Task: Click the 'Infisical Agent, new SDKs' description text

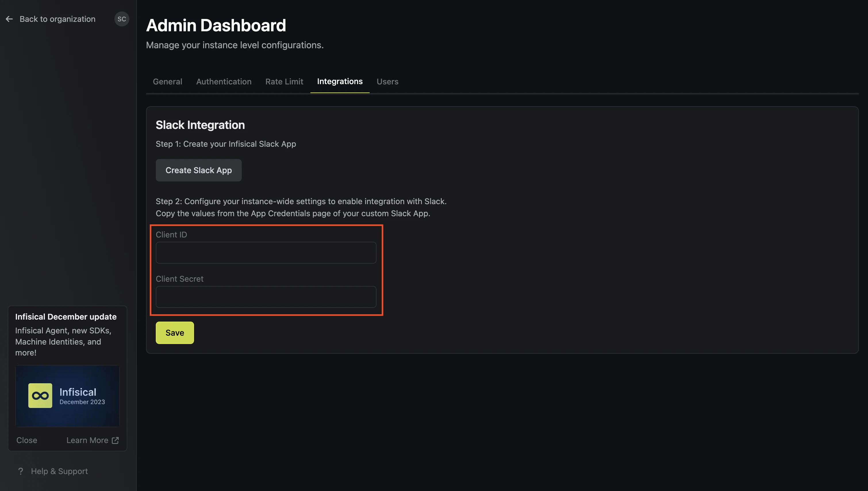Action: pos(64,342)
